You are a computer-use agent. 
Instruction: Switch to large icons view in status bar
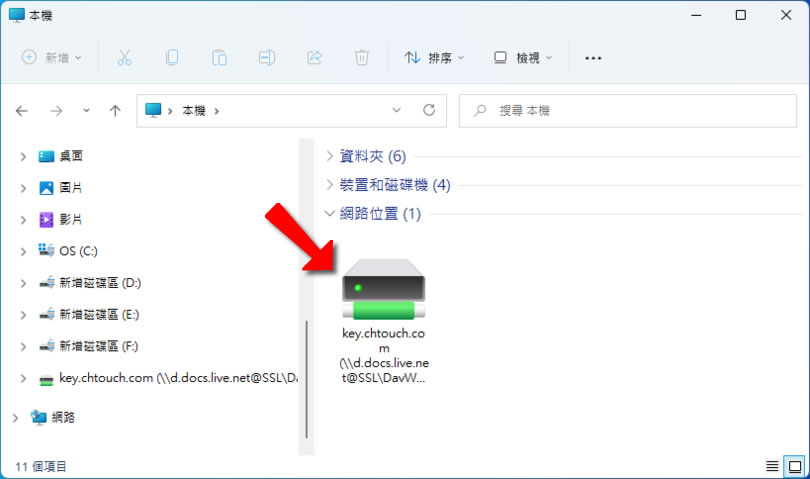(795, 467)
